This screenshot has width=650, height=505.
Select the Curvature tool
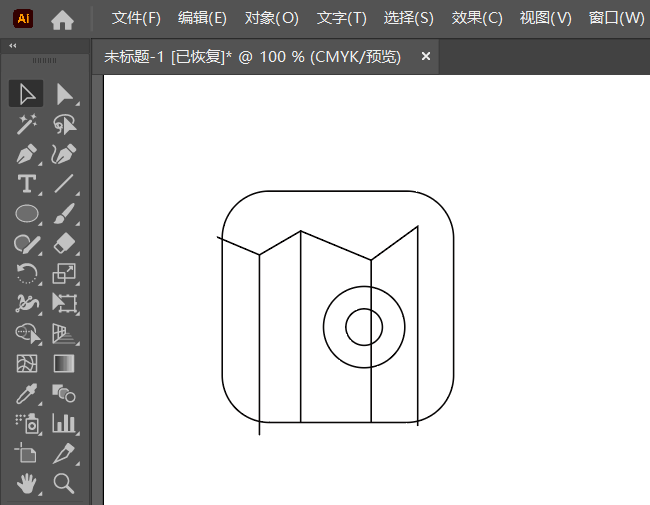coord(65,154)
